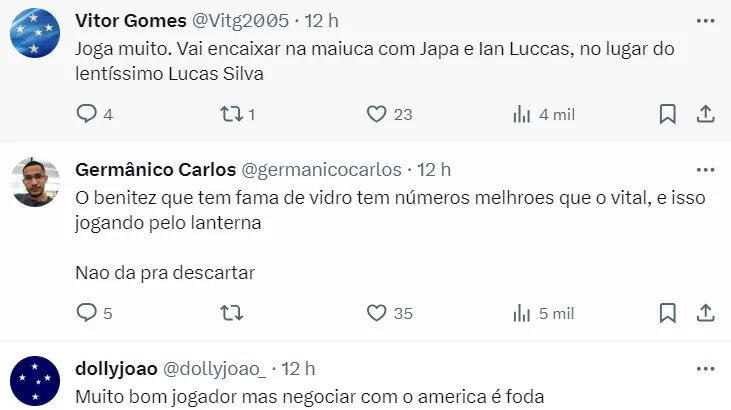Share Germânico Carlos' tweet

(706, 313)
